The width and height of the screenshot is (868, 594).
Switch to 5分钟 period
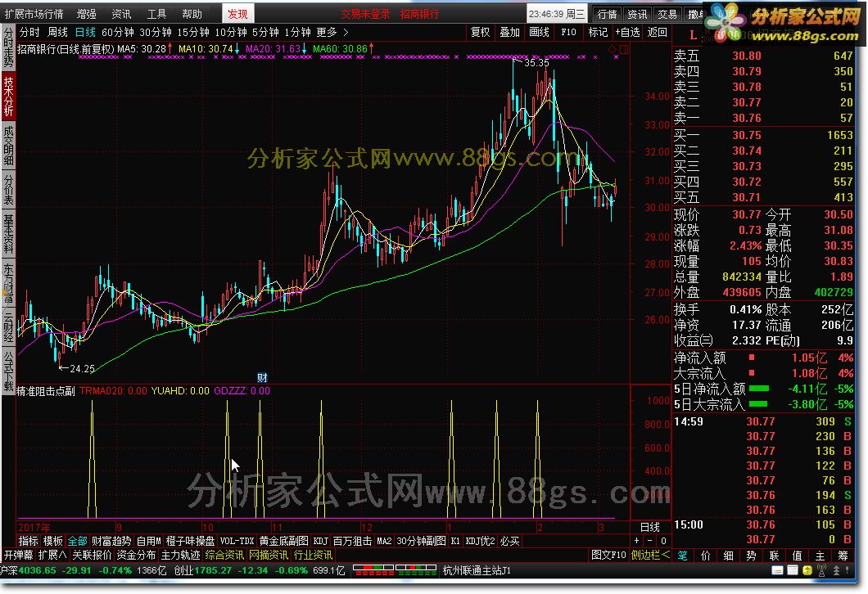[265, 33]
